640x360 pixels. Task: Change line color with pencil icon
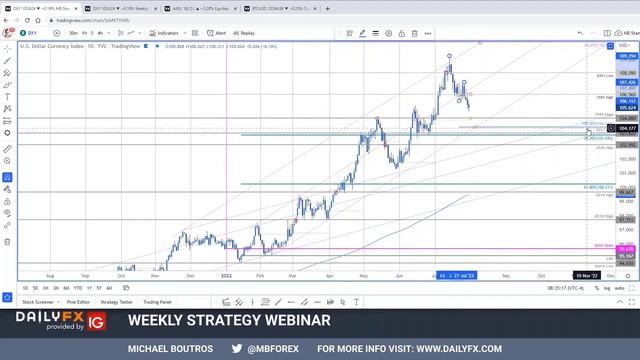362,33
